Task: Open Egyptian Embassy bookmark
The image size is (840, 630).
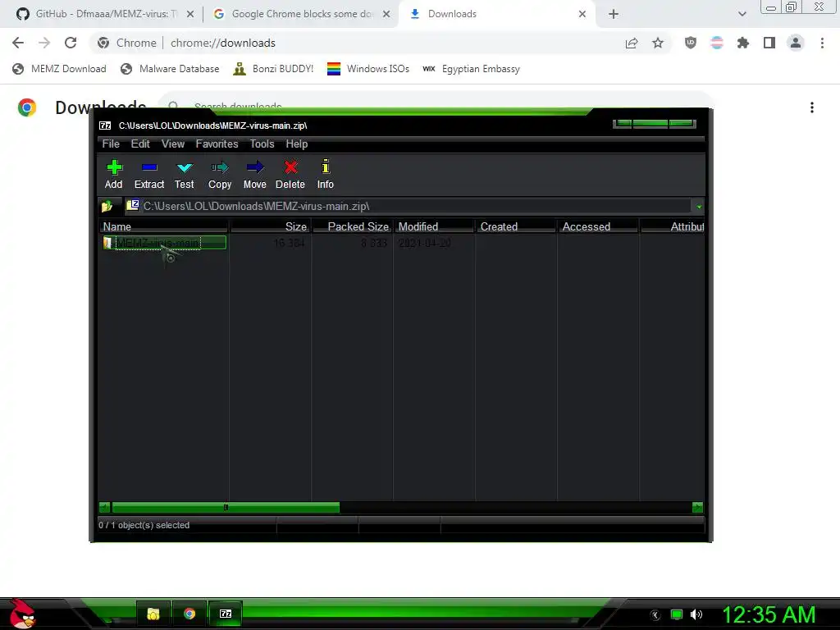Action: 472,69
